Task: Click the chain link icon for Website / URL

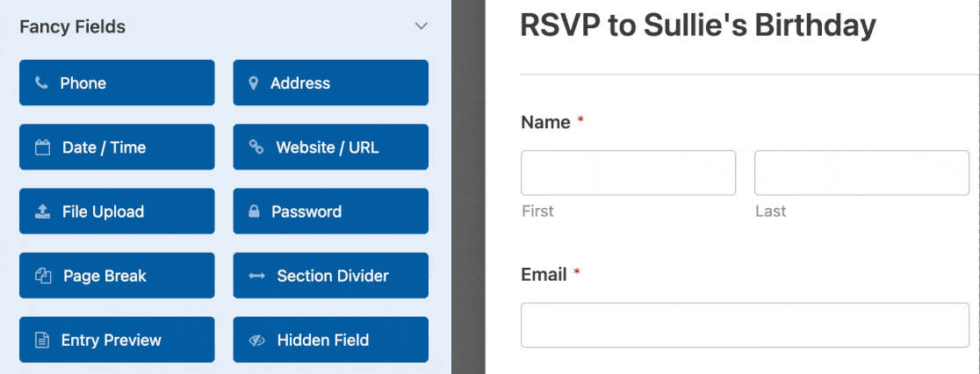Action: tap(256, 147)
